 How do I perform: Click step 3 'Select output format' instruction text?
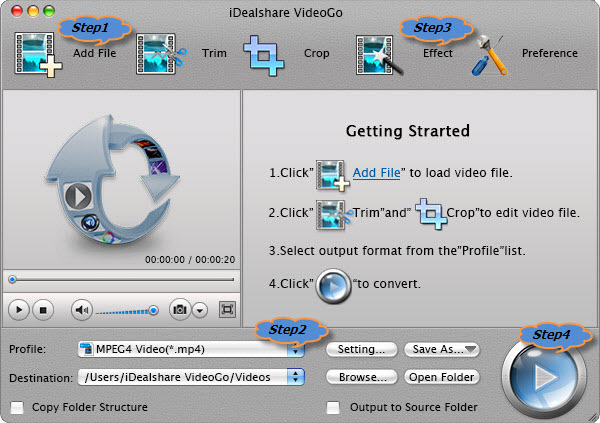(x=397, y=251)
